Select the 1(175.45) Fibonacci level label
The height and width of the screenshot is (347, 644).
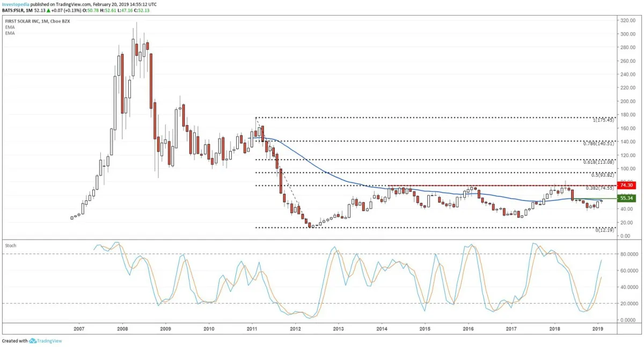click(x=603, y=121)
